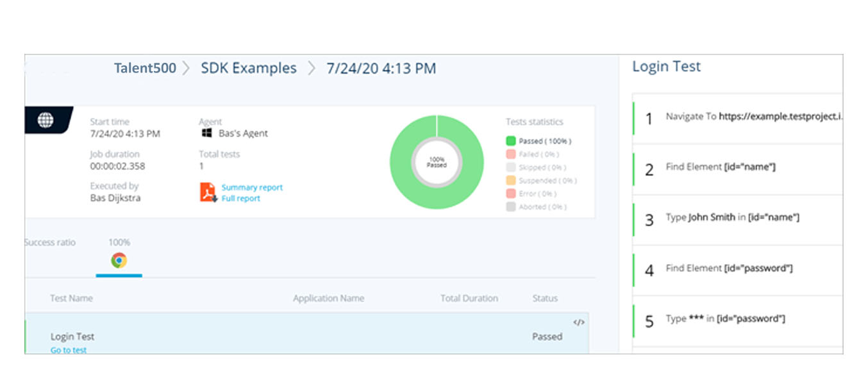Navigate to SDK Examples breadcrumb
The width and height of the screenshot is (868, 391).
pyautogui.click(x=249, y=68)
